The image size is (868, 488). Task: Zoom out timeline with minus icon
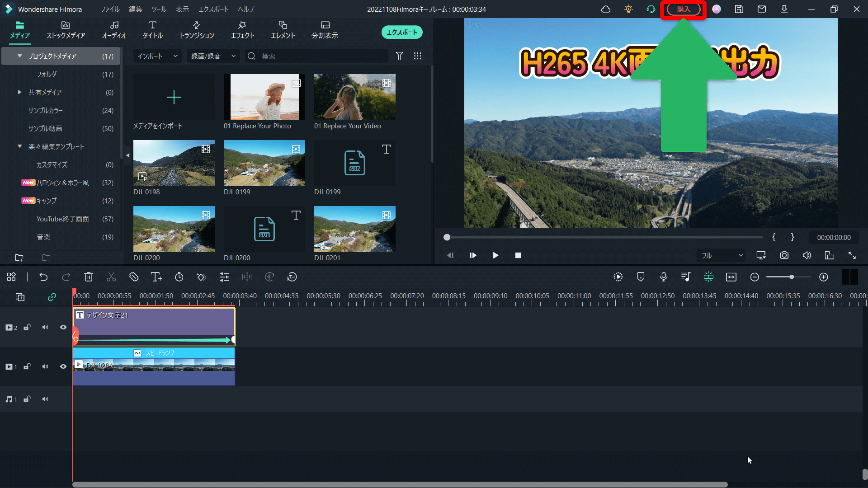click(755, 277)
